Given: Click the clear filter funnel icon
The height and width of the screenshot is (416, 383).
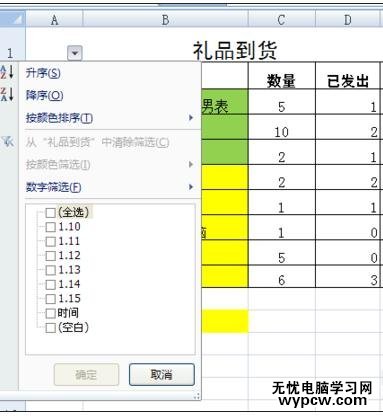Looking at the screenshot, I should pyautogui.click(x=8, y=142).
